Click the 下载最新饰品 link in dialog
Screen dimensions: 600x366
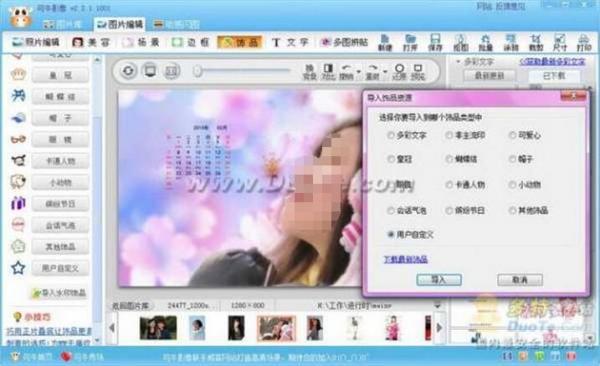click(405, 259)
